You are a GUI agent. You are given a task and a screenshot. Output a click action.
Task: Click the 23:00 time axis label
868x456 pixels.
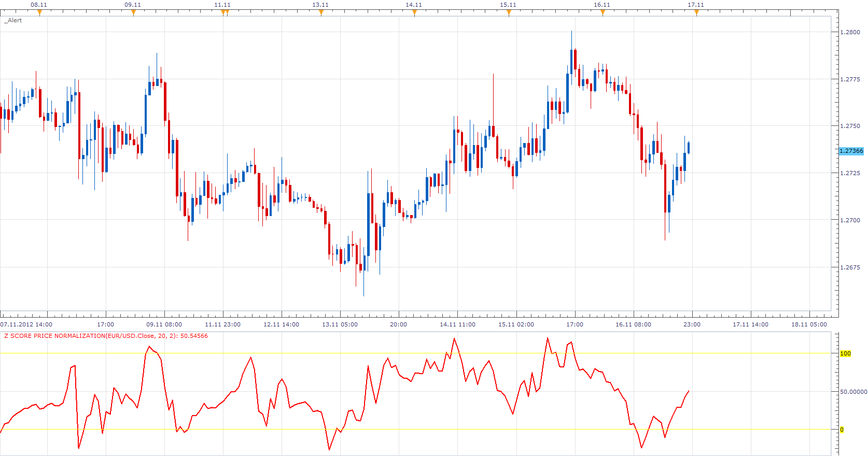click(692, 324)
